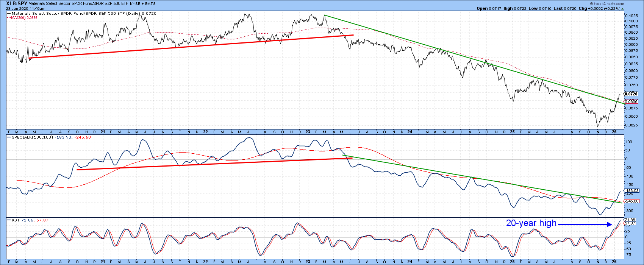Click the 0.0800 price axis label
Screen dimensions: 644x265
(631, 70)
